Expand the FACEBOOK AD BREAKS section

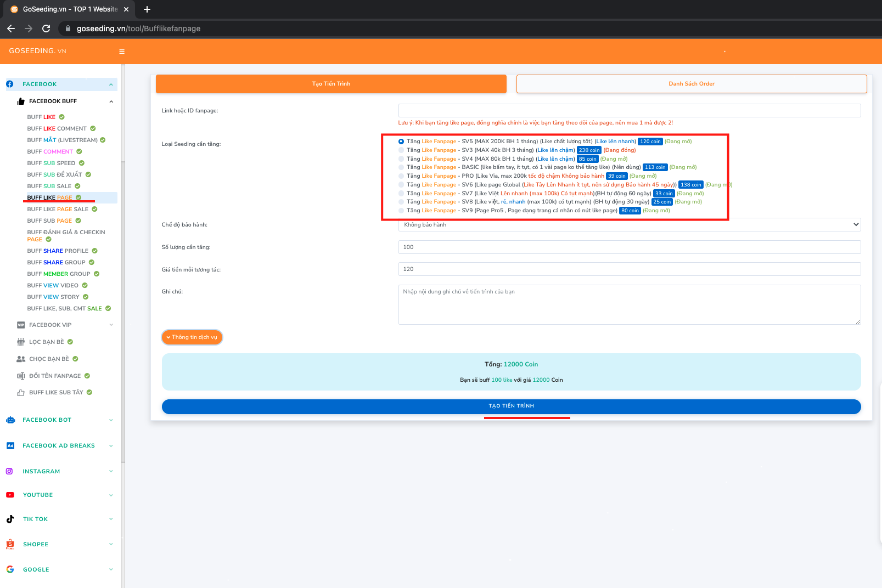tap(111, 446)
